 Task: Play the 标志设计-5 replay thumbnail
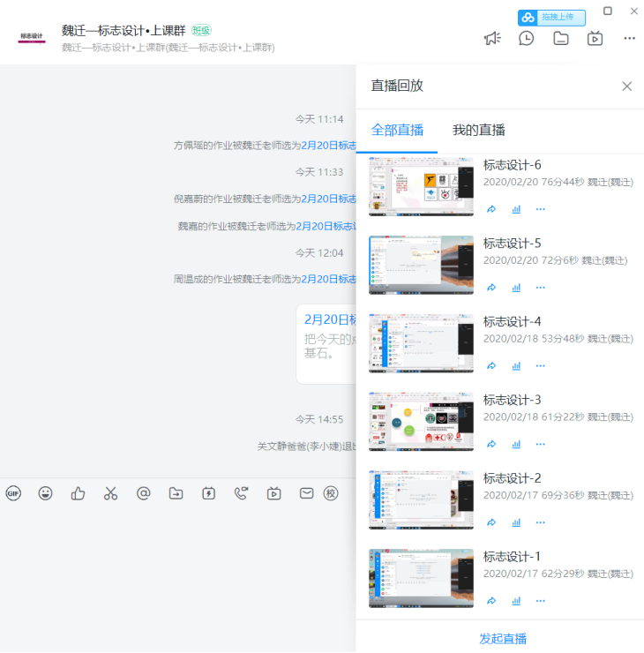421,265
